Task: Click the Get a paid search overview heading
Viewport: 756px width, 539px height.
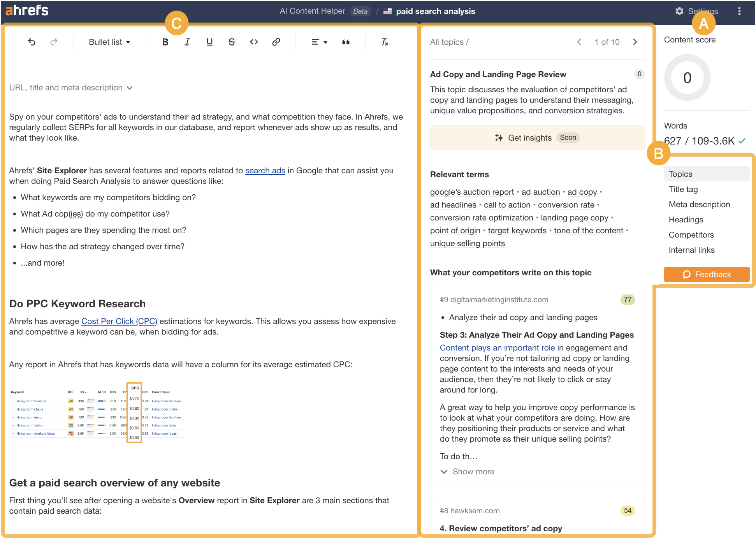Action: (x=115, y=483)
